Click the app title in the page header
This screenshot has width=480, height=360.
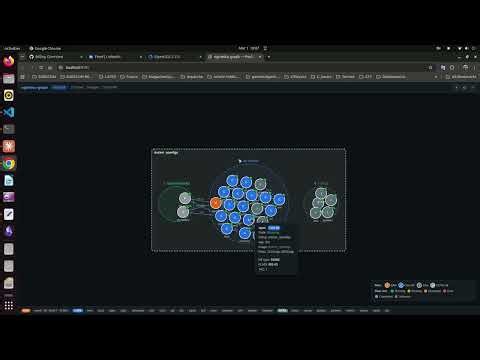[x=34, y=88]
